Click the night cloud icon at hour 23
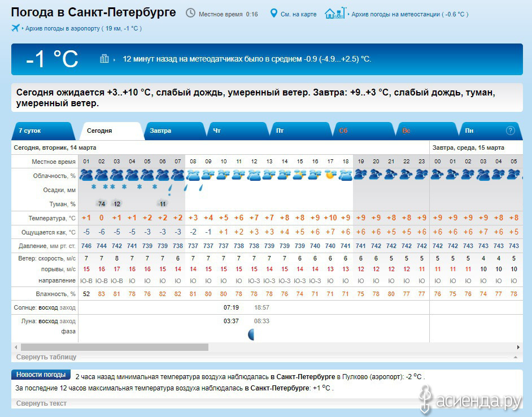This screenshot has width=532, height=417. 421,175
